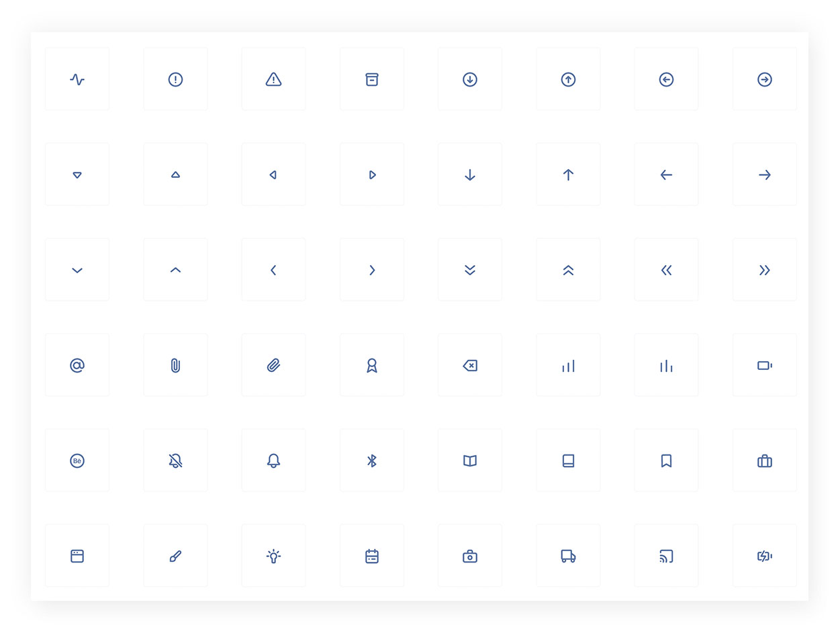The width and height of the screenshot is (840, 629).
Task: Select the Behance circle icon
Action: pyautogui.click(x=77, y=461)
